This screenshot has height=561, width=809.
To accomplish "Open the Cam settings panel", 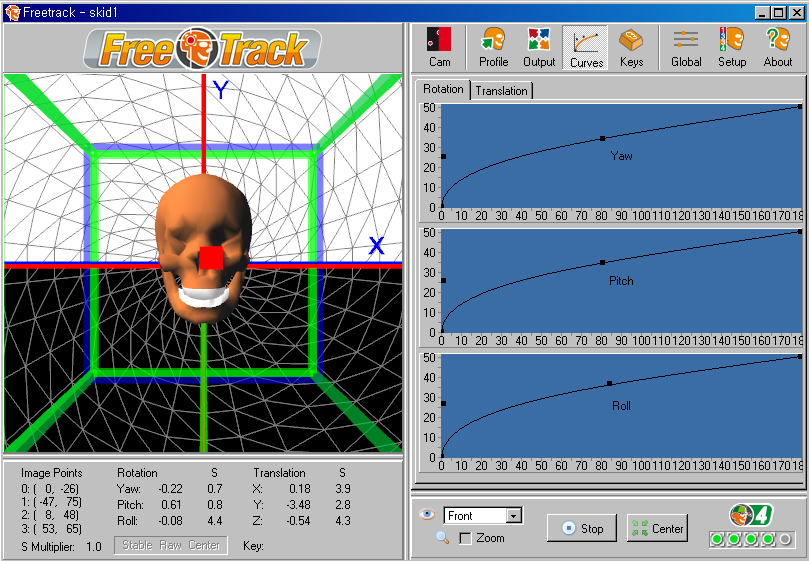I will point(439,47).
